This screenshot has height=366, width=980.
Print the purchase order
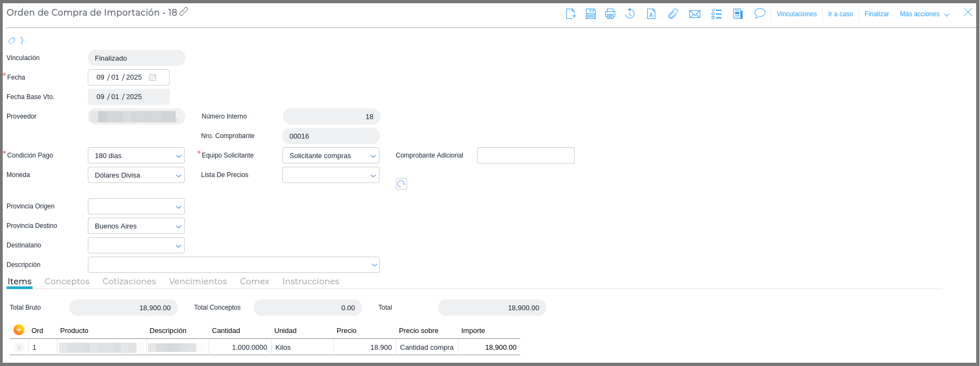coord(610,14)
